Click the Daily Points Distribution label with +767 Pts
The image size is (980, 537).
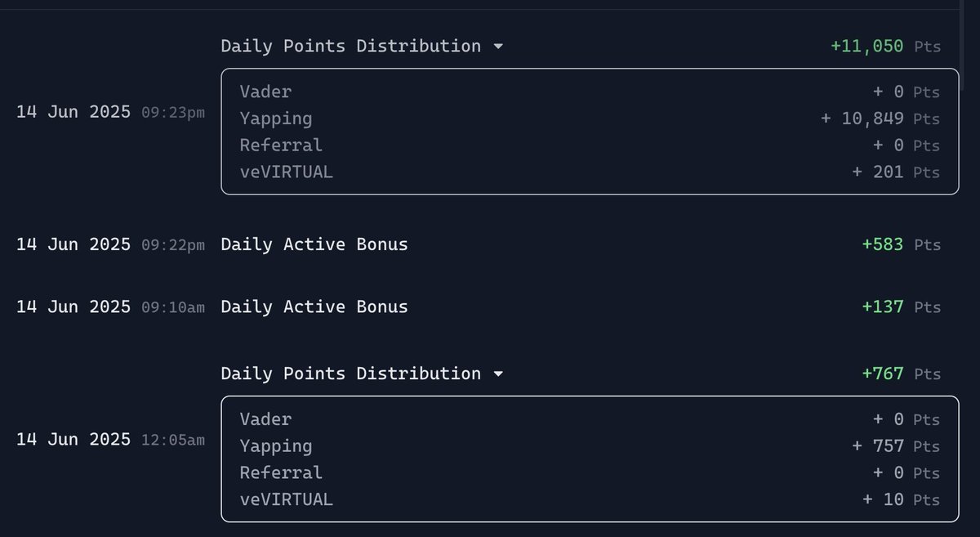click(351, 374)
